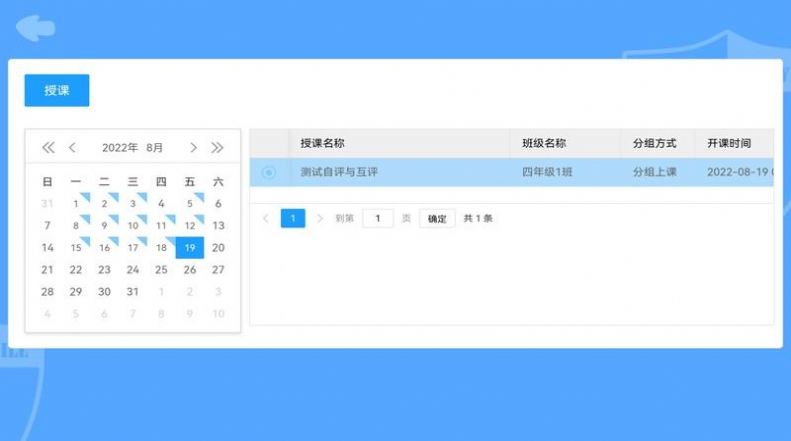Viewport: 791px width, 441px height.
Task: Select page 1 in pagination
Action: [293, 218]
